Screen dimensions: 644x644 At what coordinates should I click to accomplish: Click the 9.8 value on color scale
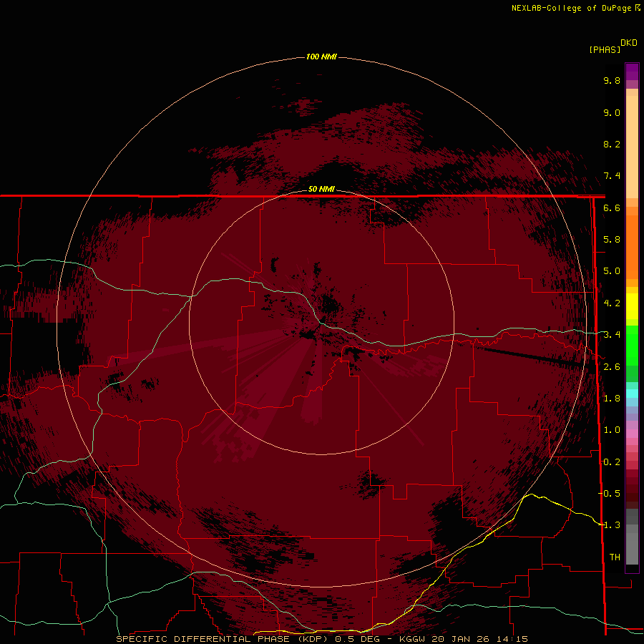click(x=612, y=80)
